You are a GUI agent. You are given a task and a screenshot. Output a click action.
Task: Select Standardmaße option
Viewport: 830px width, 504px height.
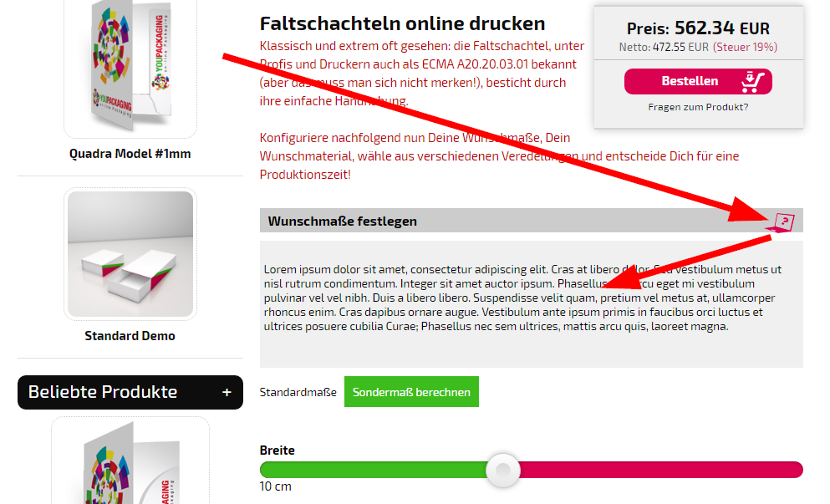point(298,392)
